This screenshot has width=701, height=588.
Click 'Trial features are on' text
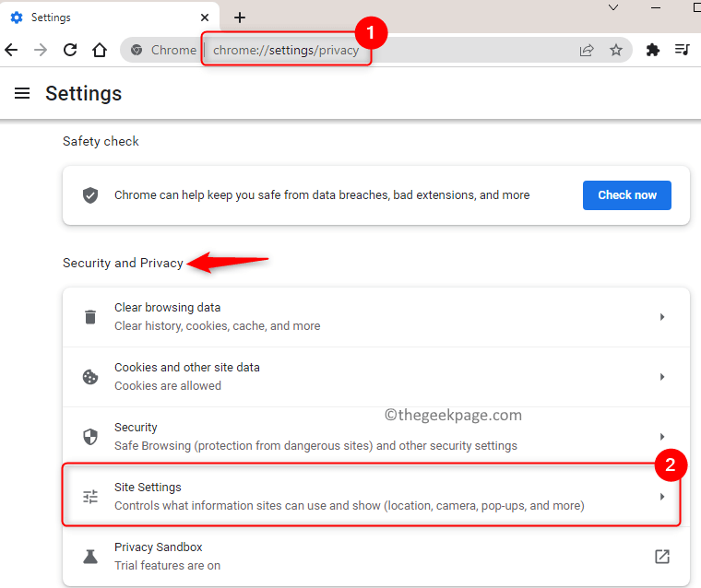(167, 565)
